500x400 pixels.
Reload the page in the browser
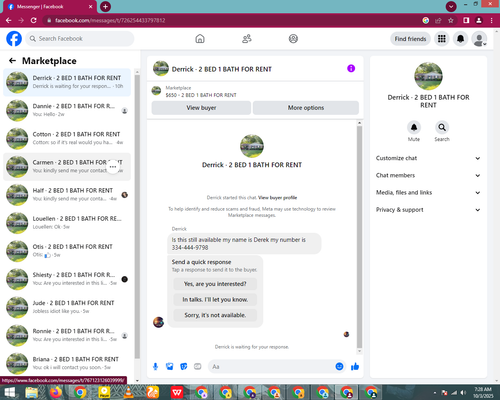click(34, 20)
